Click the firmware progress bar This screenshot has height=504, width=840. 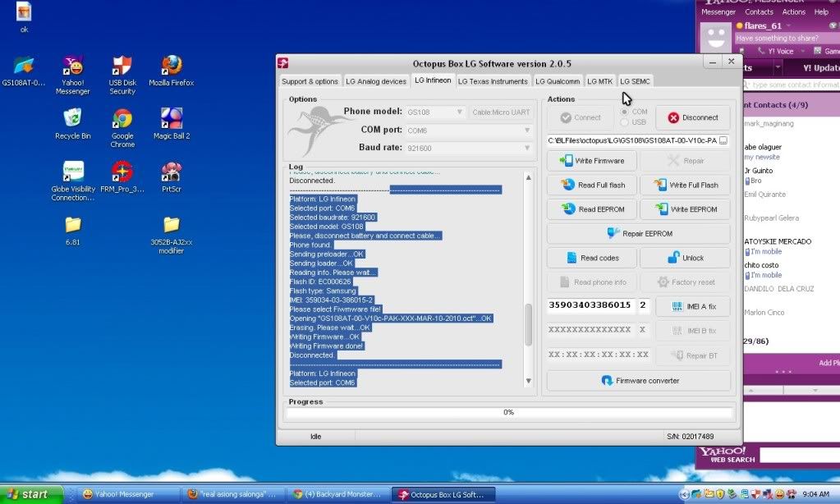[509, 412]
